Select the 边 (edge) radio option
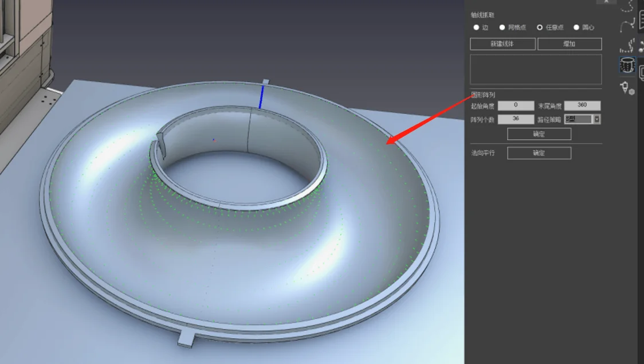The height and width of the screenshot is (364, 644). click(x=481, y=28)
